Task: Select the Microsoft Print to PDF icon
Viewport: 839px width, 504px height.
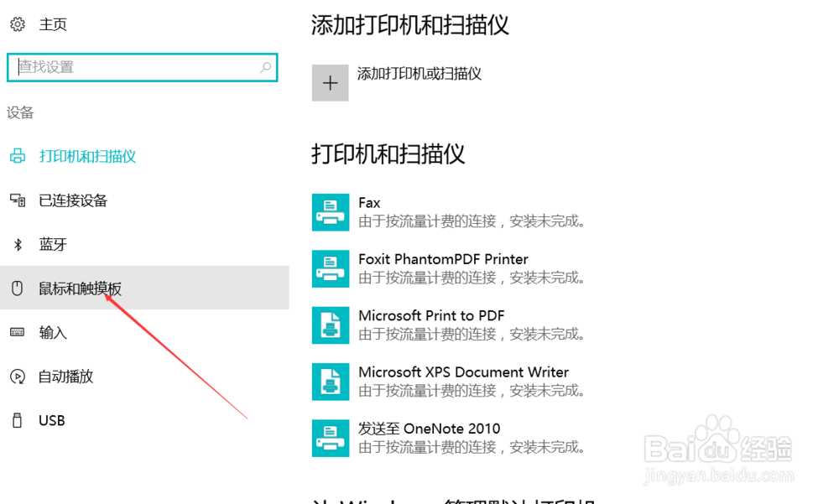Action: 331,325
